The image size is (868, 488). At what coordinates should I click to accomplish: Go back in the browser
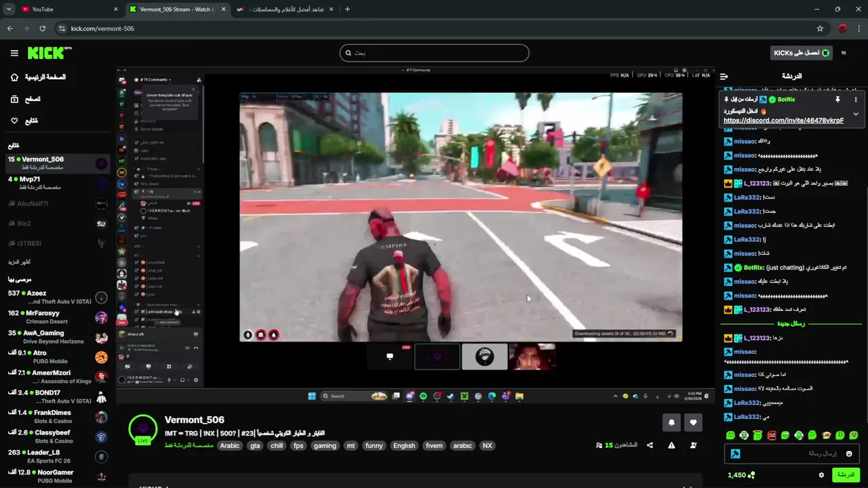click(10, 28)
